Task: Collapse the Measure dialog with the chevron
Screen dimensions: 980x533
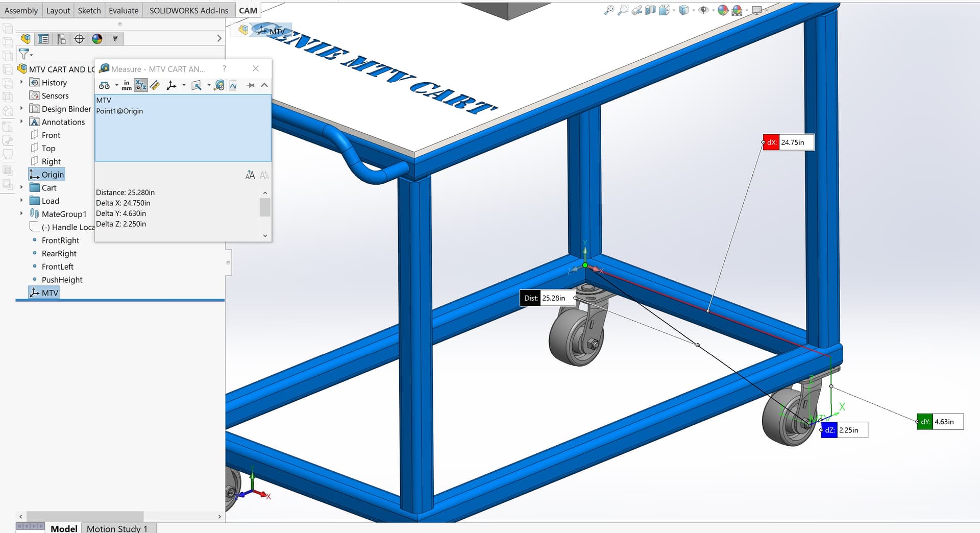Action: click(x=264, y=85)
